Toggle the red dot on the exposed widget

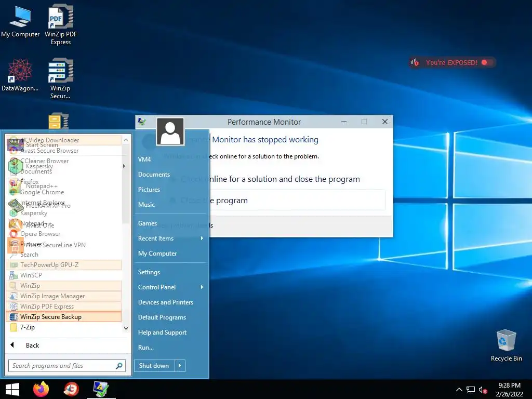(484, 62)
